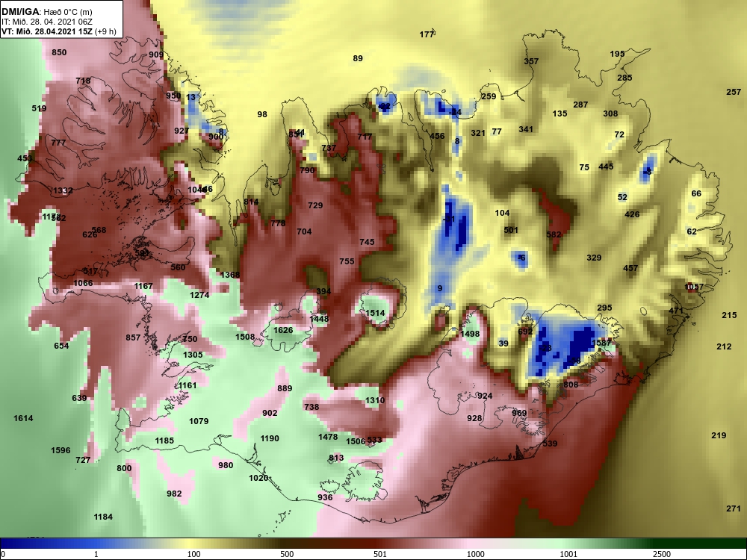
Task: Click the map value '98'
Action: (262, 115)
